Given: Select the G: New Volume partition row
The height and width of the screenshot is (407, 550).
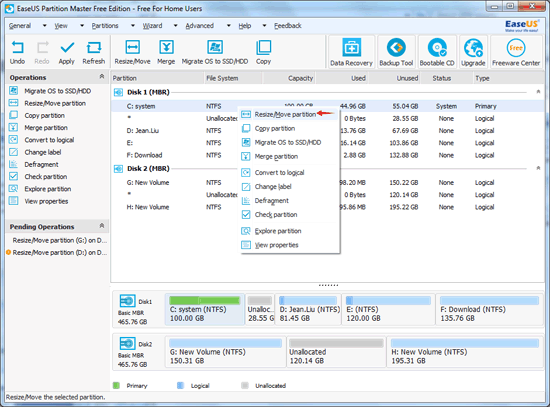Looking at the screenshot, I should (328, 182).
